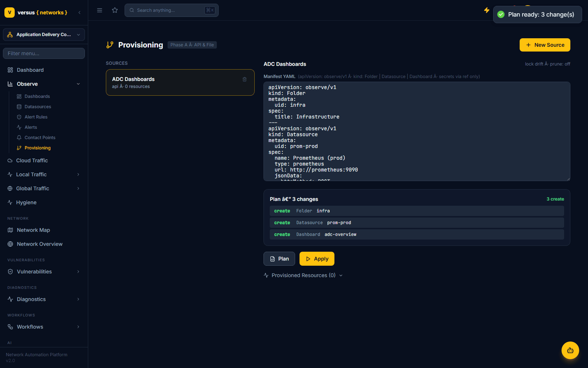Viewport: 588px width, 368px height.
Task: Collapse the sidebar using the chevron beside the logo
Action: pyautogui.click(x=79, y=13)
